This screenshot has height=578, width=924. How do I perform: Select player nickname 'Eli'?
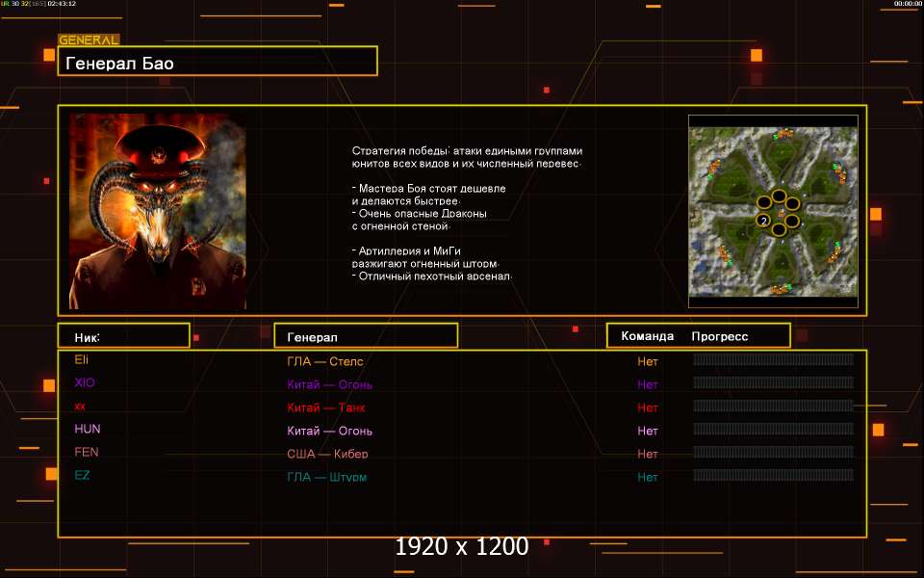click(x=81, y=359)
